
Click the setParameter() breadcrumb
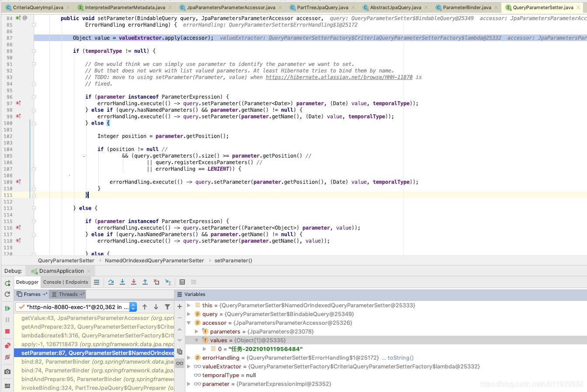click(x=233, y=261)
